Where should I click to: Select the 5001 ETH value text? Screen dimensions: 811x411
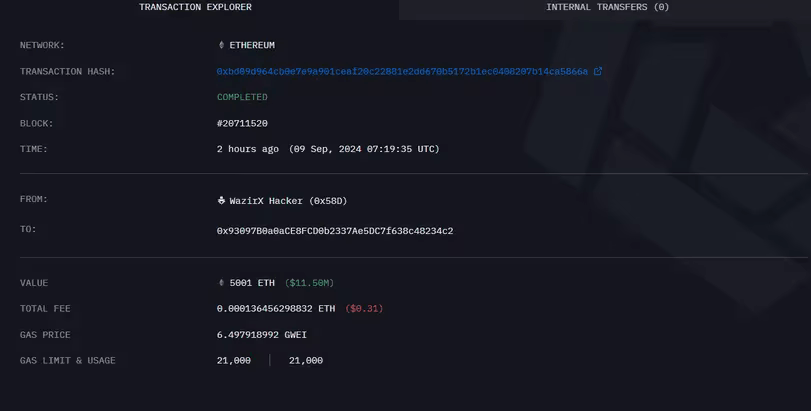pyautogui.click(x=252, y=283)
